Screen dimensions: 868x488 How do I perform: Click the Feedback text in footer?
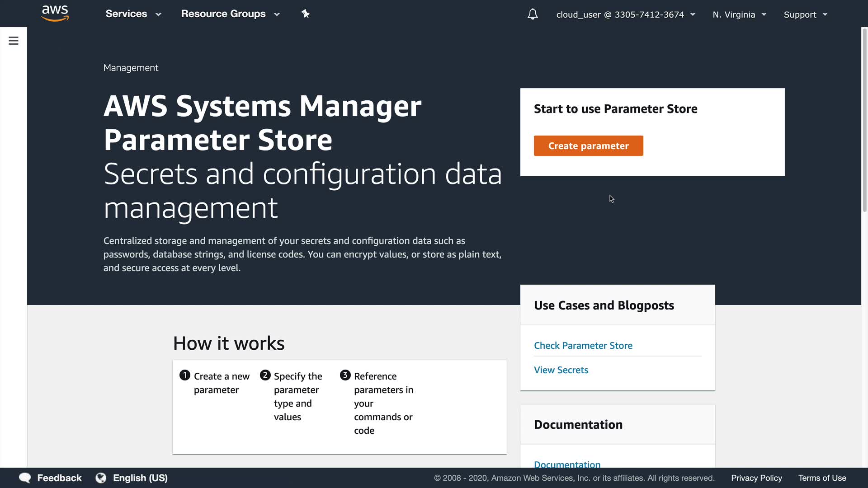[59, 478]
